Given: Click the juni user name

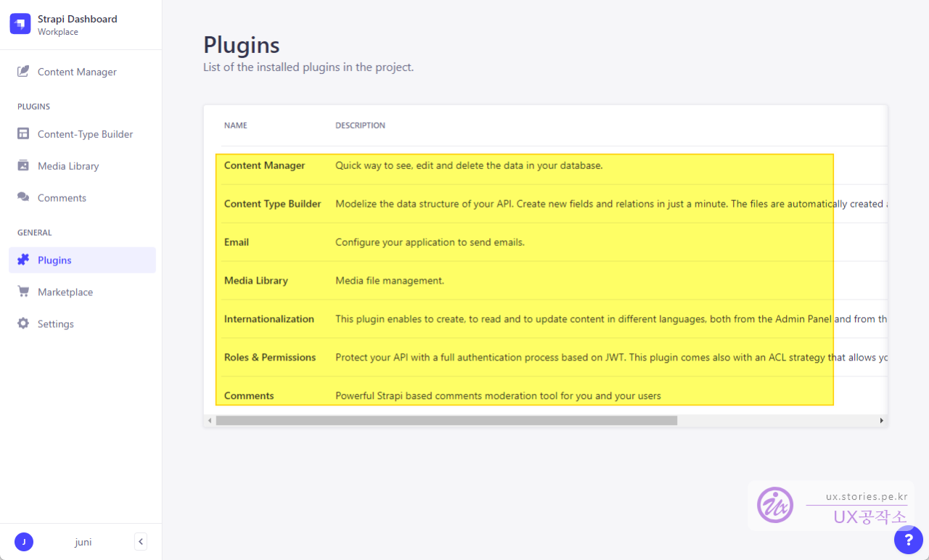Looking at the screenshot, I should (83, 542).
